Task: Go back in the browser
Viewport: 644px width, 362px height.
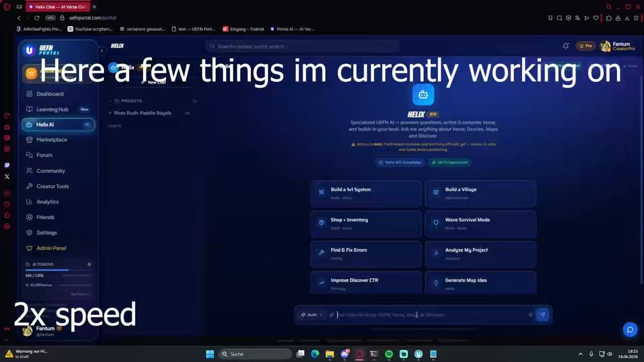Action: [x=19, y=18]
